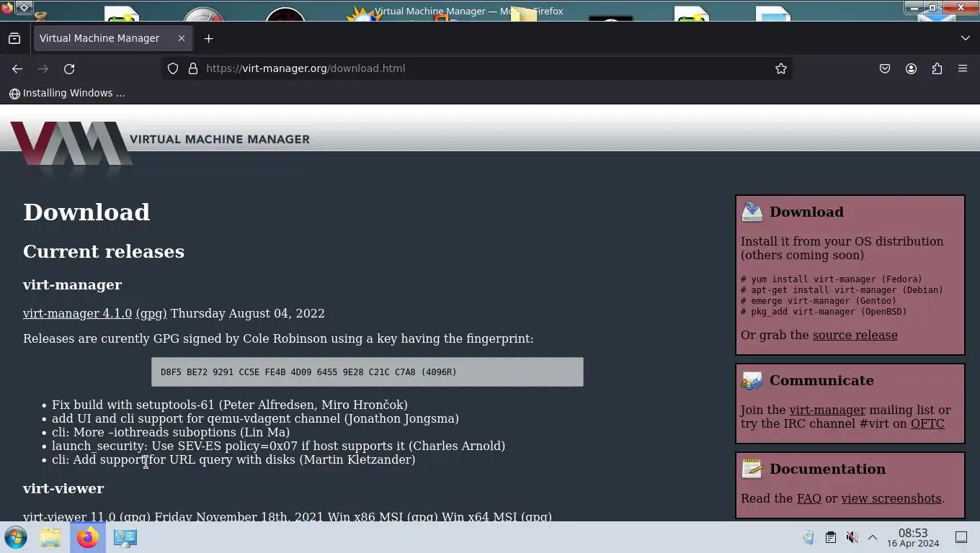Click the Download page heading
This screenshot has width=980, height=553.
86,212
